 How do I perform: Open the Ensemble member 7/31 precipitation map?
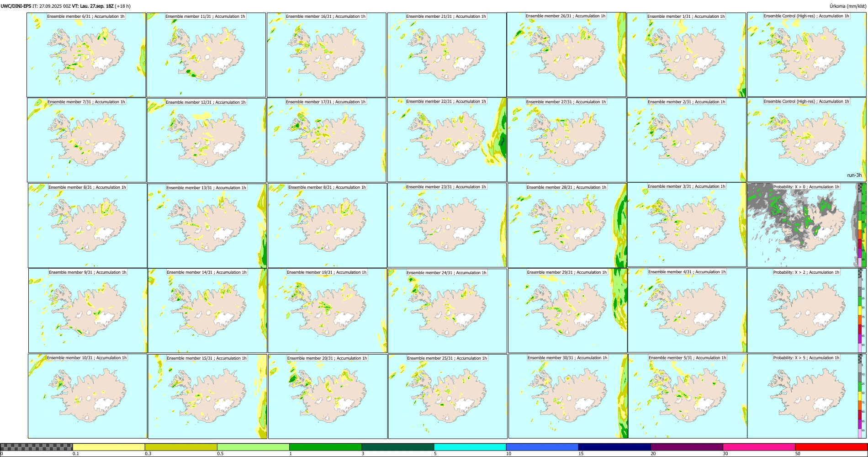tap(87, 140)
